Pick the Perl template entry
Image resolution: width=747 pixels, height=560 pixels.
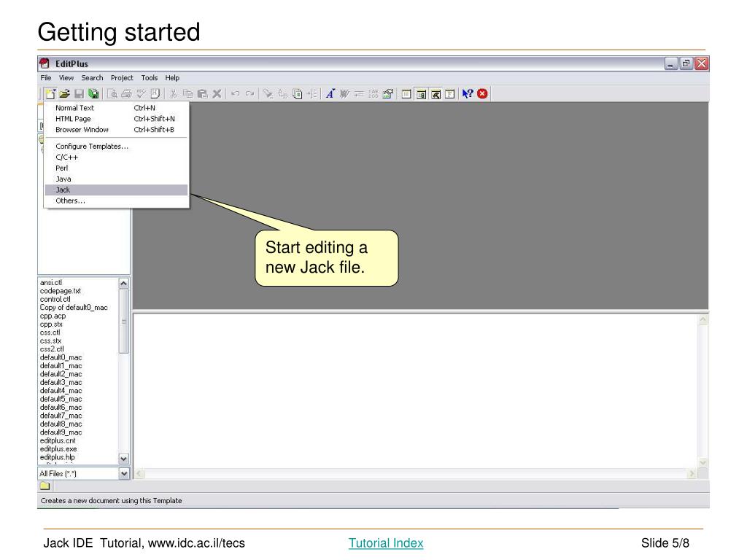click(x=116, y=168)
